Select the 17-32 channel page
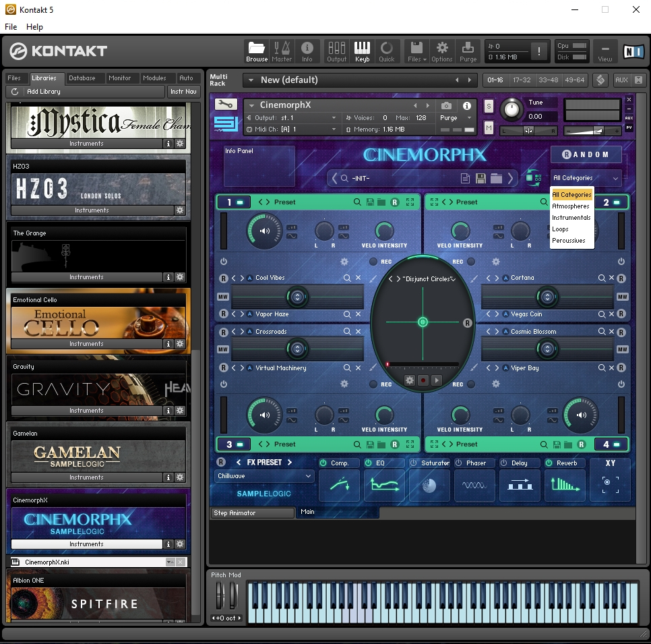The height and width of the screenshot is (644, 651). pyautogui.click(x=522, y=80)
